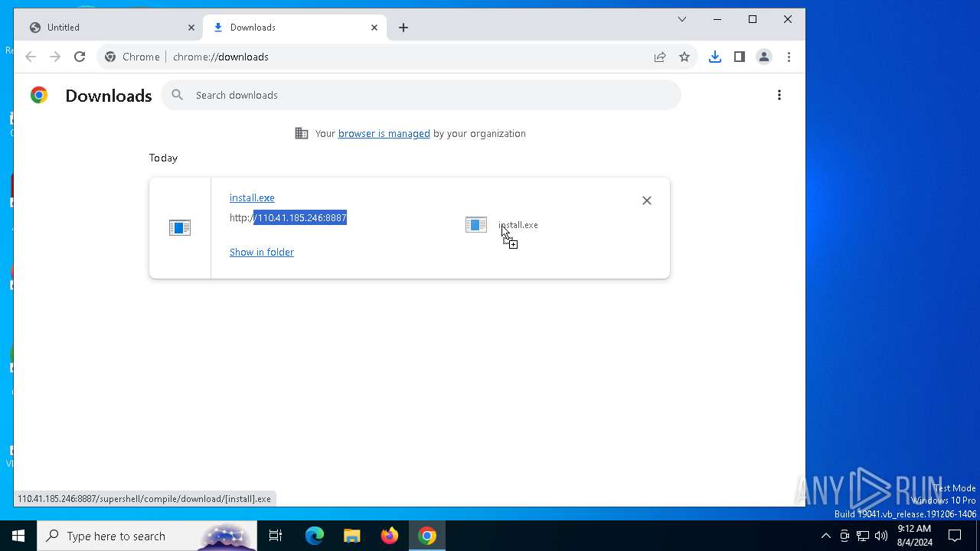This screenshot has height=551, width=980.
Task: Click Show in folder link
Action: 262,252
